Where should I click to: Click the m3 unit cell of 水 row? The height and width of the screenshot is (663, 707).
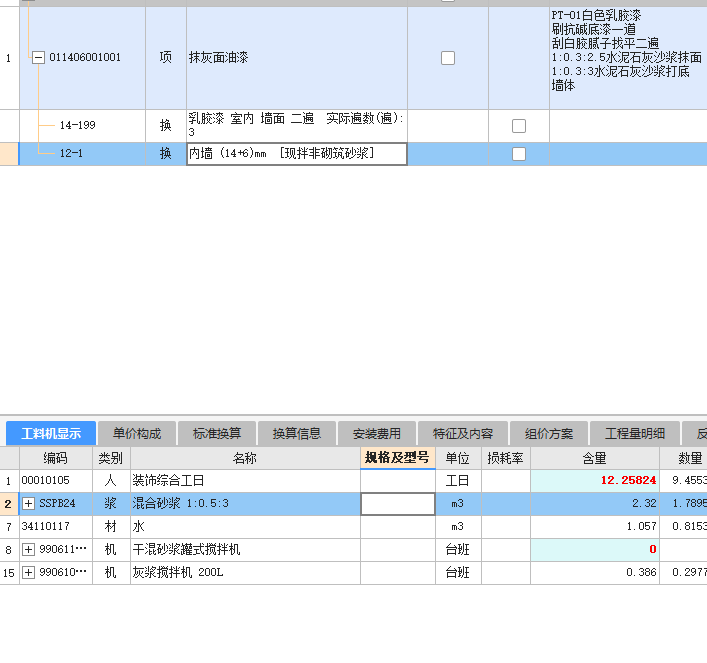pos(458,527)
